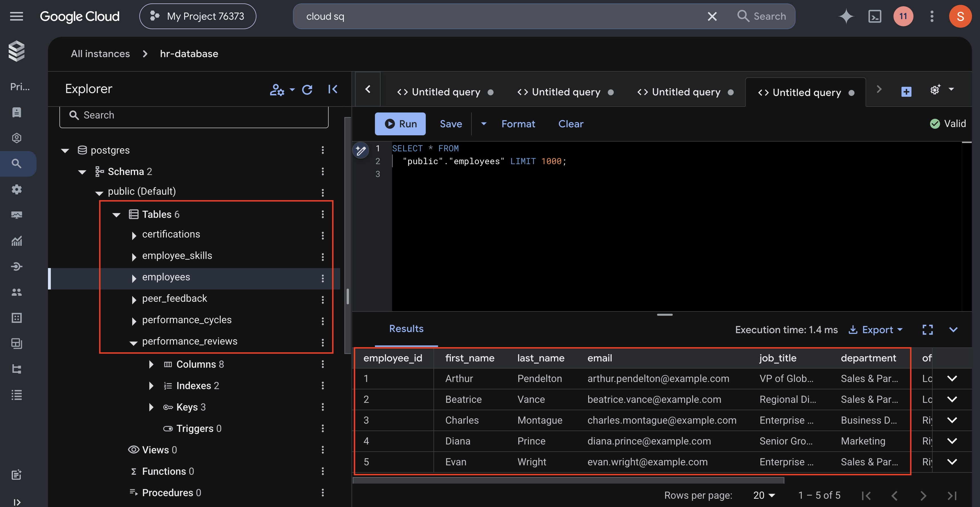Select the peer_feedback table
This screenshot has height=507, width=980.
pyautogui.click(x=175, y=299)
